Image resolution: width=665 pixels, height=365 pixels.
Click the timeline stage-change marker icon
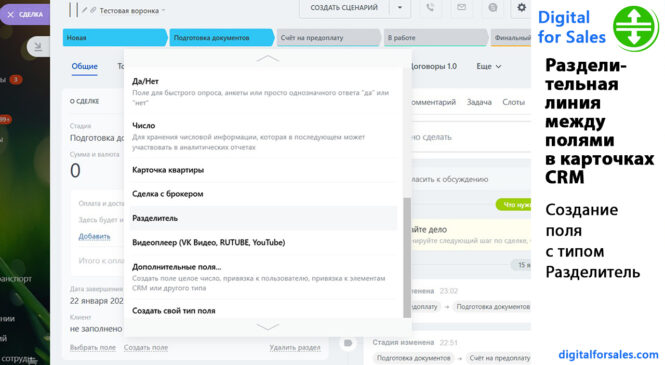point(348,343)
